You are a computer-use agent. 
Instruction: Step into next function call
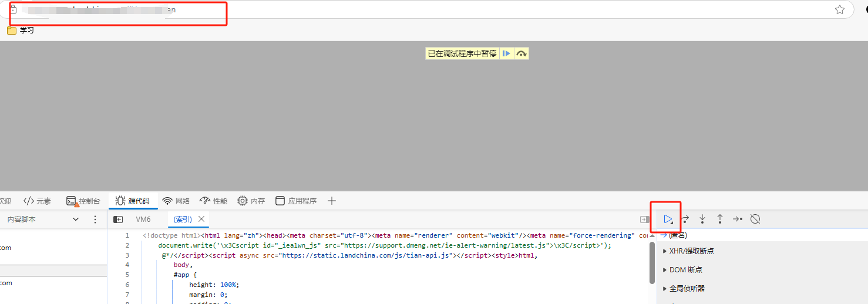702,219
